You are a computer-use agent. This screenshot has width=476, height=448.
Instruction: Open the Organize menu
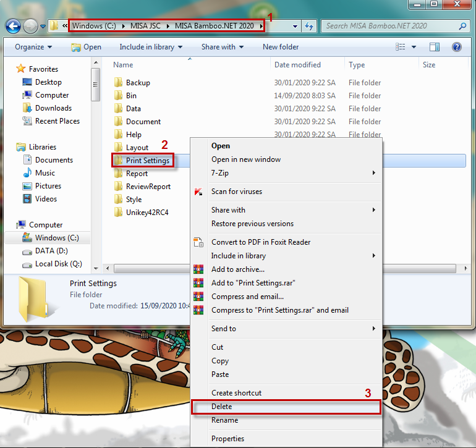33,47
